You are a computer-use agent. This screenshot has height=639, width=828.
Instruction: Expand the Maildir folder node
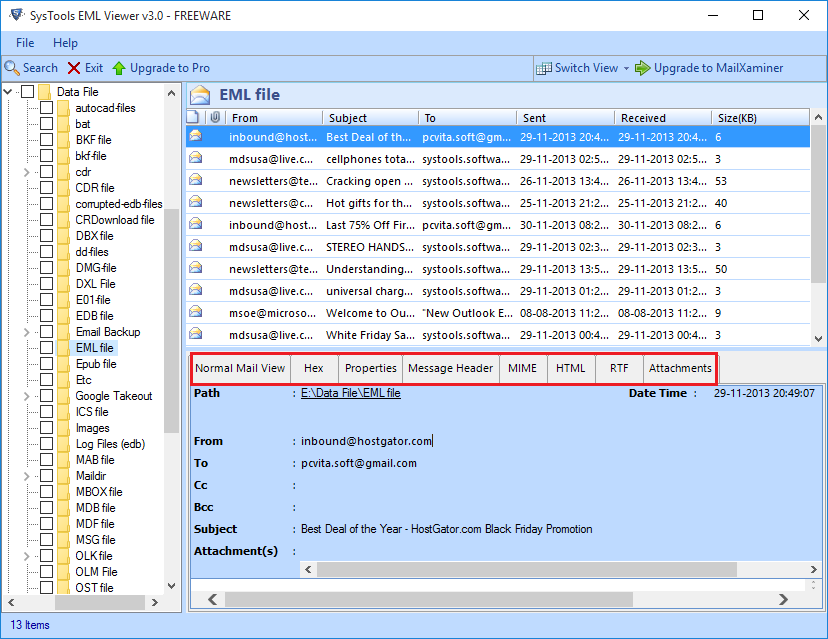[x=26, y=476]
